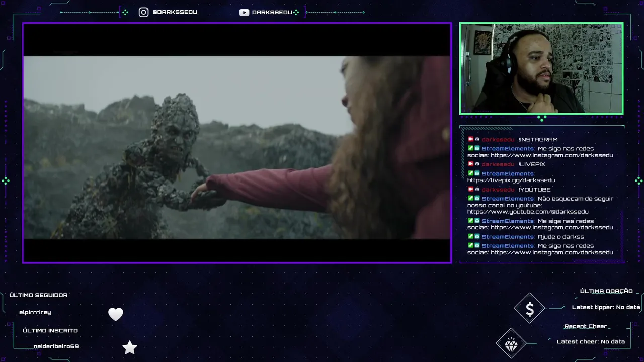This screenshot has width=644, height=362.
Task: Open the youtube.com/@darkssedu link in chat
Action: (528, 212)
